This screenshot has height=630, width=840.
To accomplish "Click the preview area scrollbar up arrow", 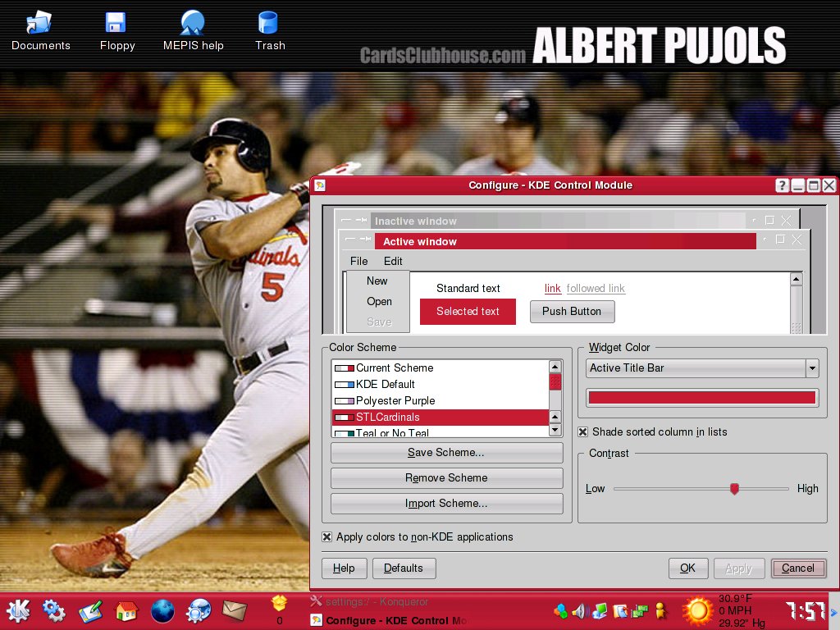I will click(796, 279).
